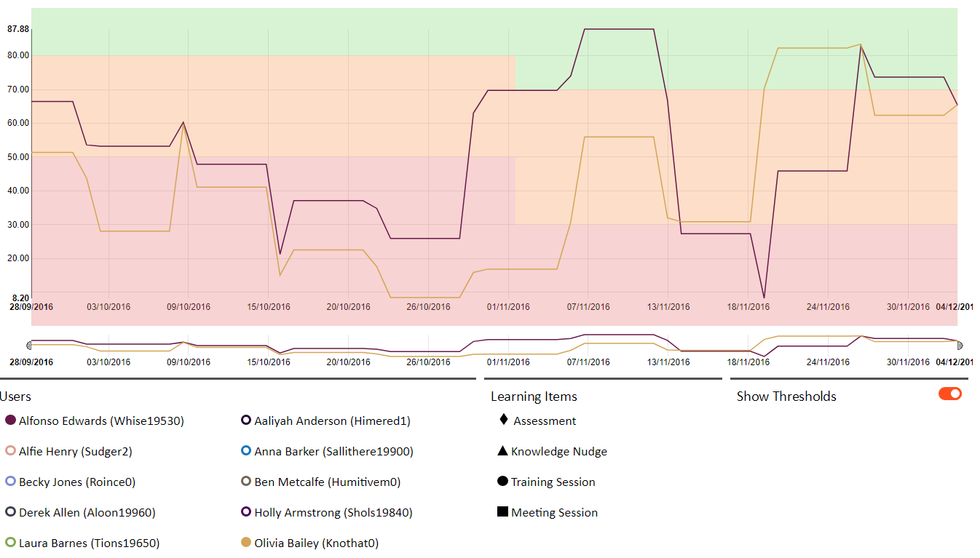Turn off the Show Thresholds switch
980x558 pixels.
pyautogui.click(x=949, y=394)
